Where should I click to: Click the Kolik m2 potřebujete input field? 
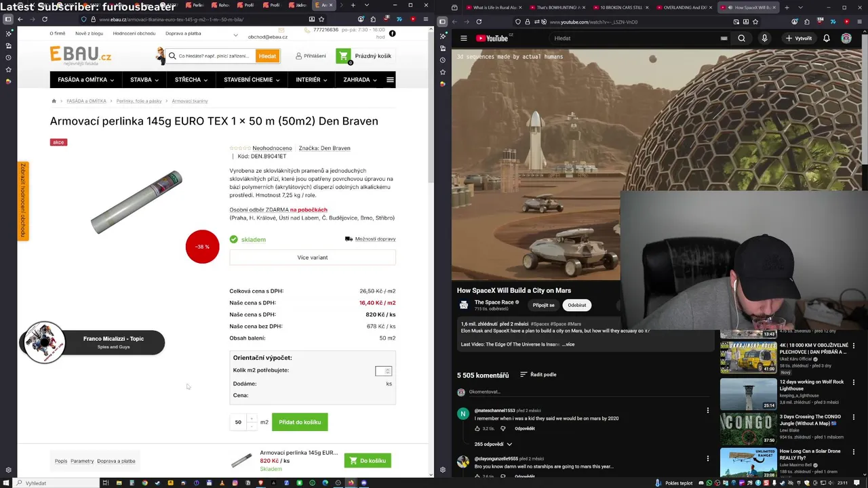[383, 371]
